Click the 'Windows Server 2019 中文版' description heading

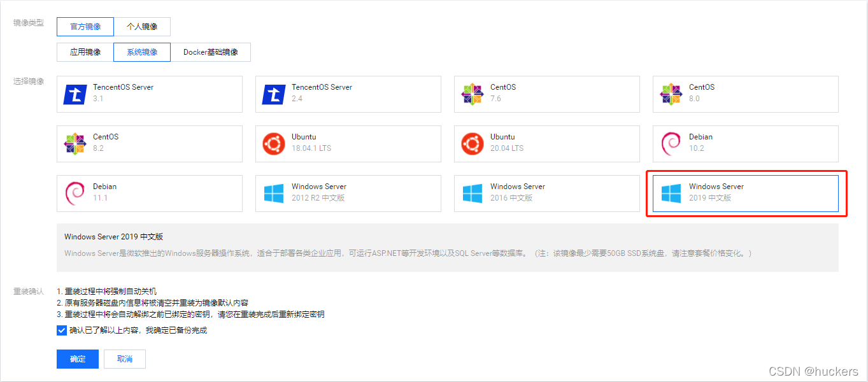pos(113,237)
